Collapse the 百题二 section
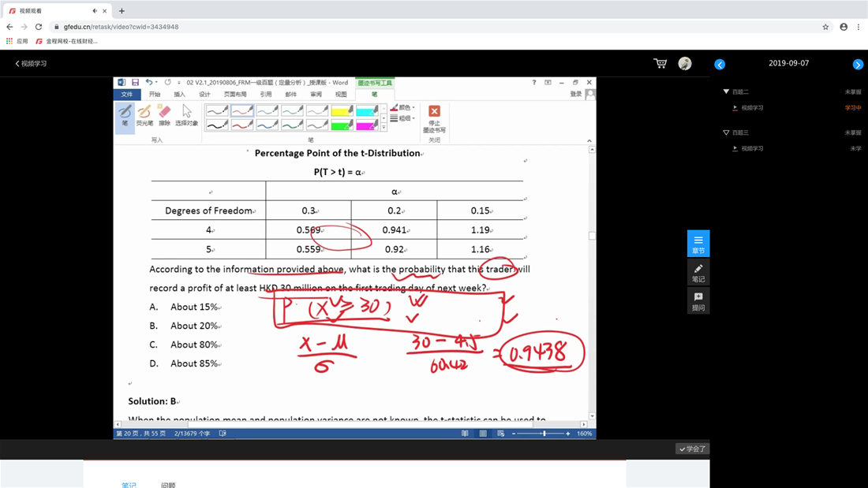 tap(726, 92)
